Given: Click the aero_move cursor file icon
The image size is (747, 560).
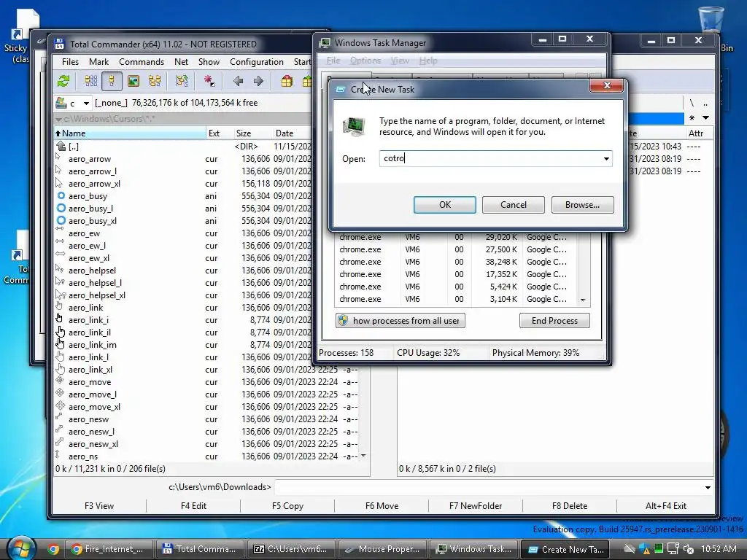Looking at the screenshot, I should pos(60,381).
